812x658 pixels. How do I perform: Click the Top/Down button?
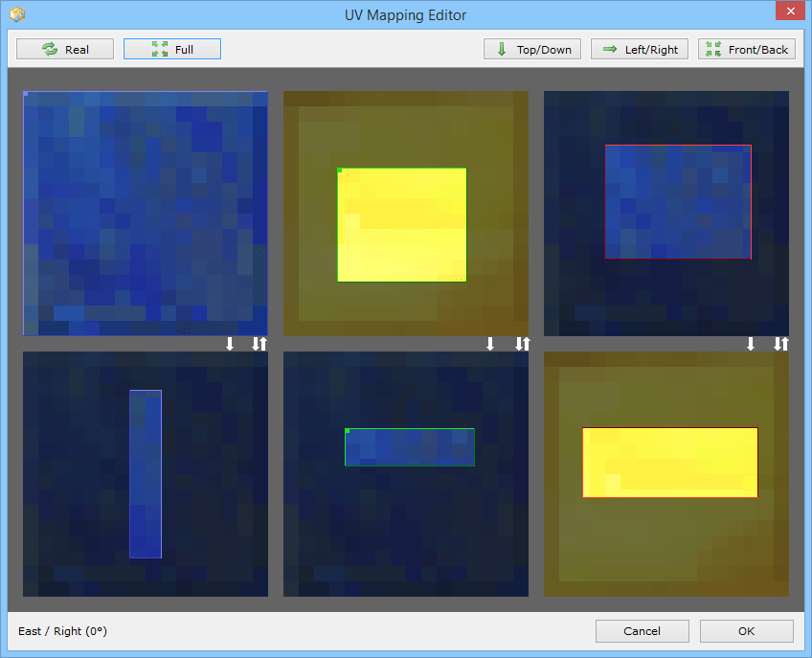click(x=532, y=50)
